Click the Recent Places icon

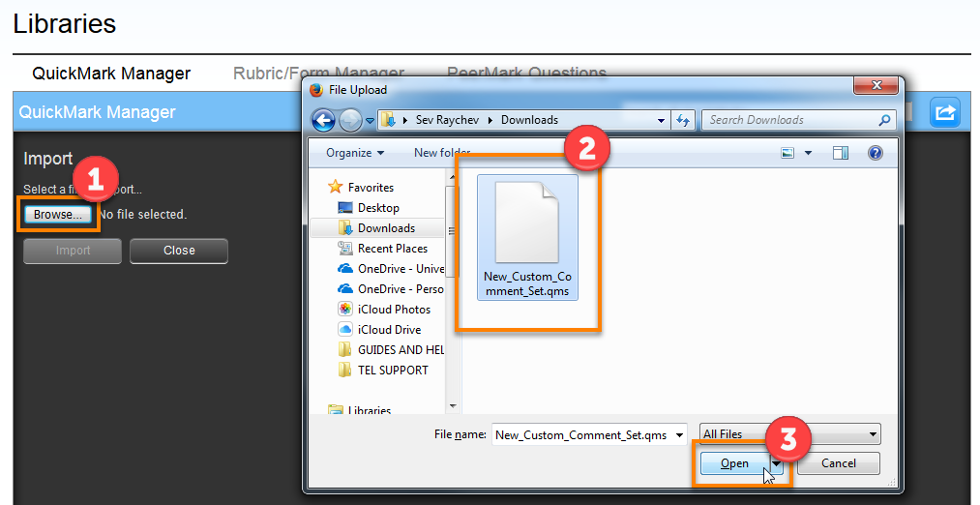[345, 248]
